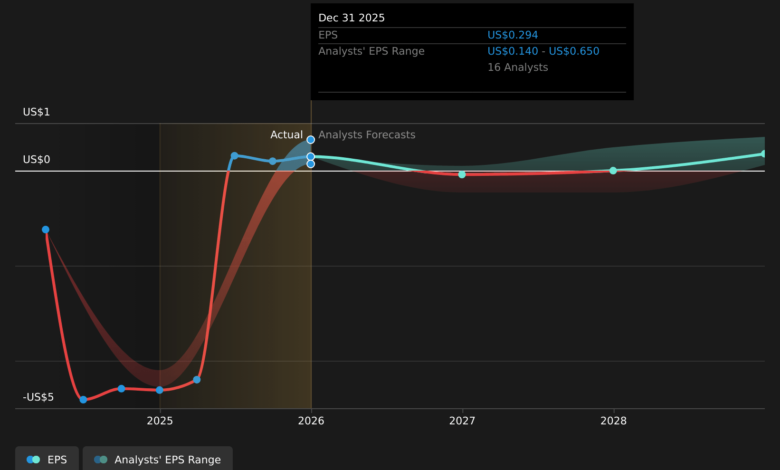Select the 2027 forecast EPS point
780x470 pixels.
[x=462, y=174]
